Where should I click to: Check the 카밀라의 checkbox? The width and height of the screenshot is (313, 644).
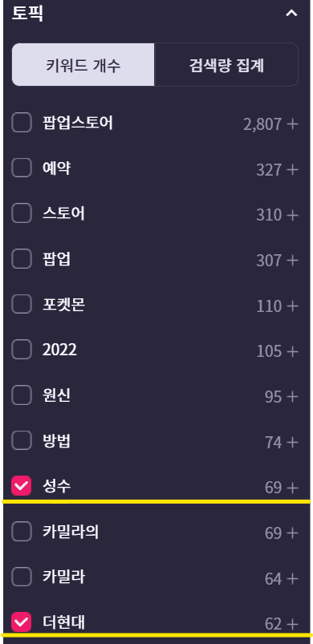[x=22, y=533]
